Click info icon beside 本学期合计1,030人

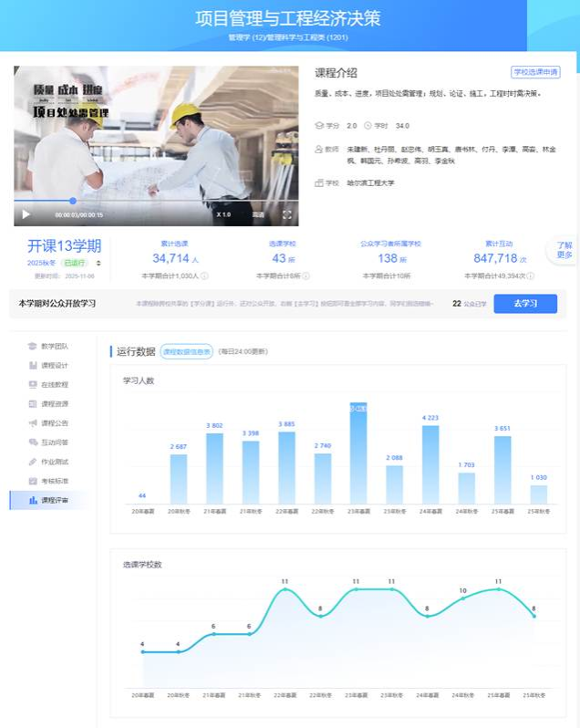pos(204,276)
